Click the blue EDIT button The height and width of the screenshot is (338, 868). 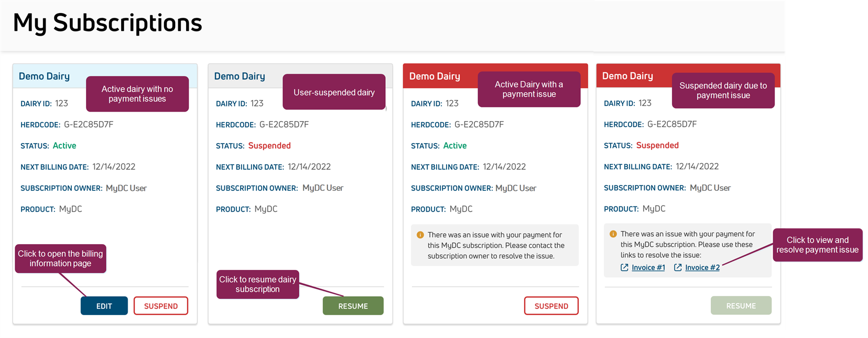click(104, 306)
